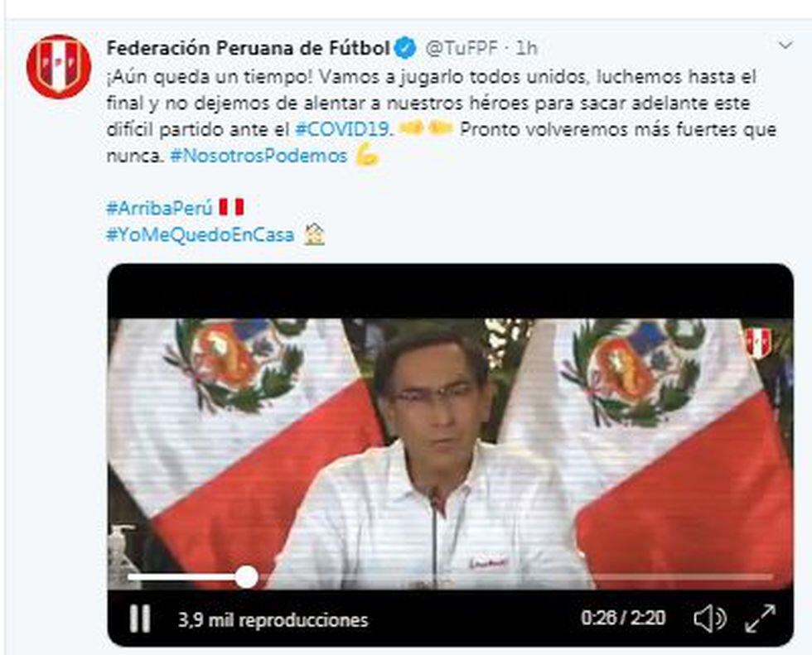Click the FPF profile avatar
This screenshot has width=812, height=655.
pos(59,66)
